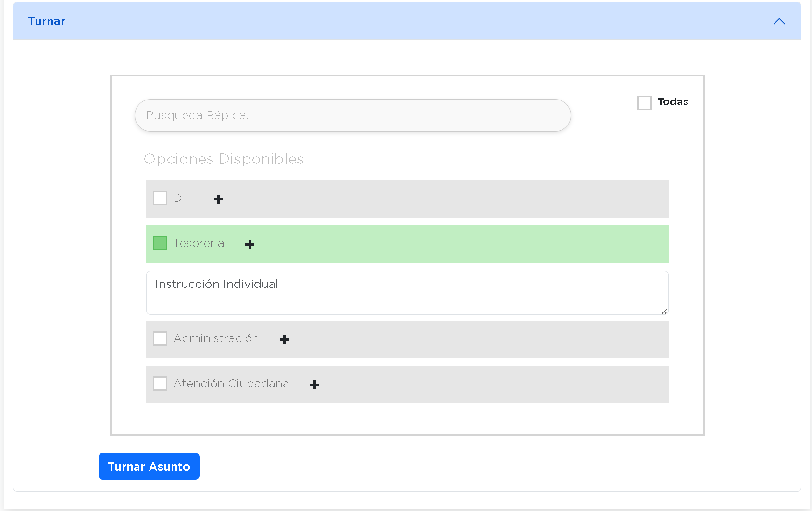Grab the text area resize handle

coord(664,311)
